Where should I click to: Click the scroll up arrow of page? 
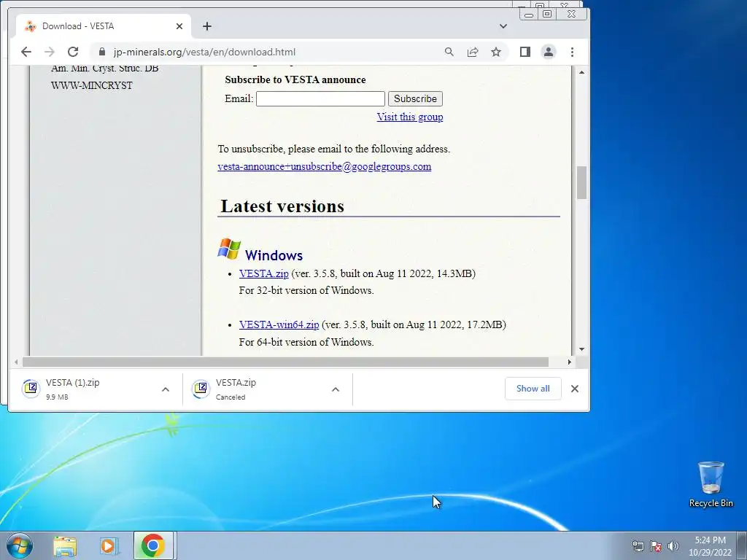581,72
